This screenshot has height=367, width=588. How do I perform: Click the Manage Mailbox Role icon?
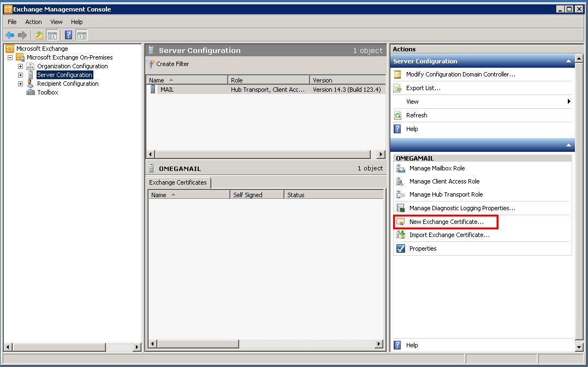coord(401,169)
